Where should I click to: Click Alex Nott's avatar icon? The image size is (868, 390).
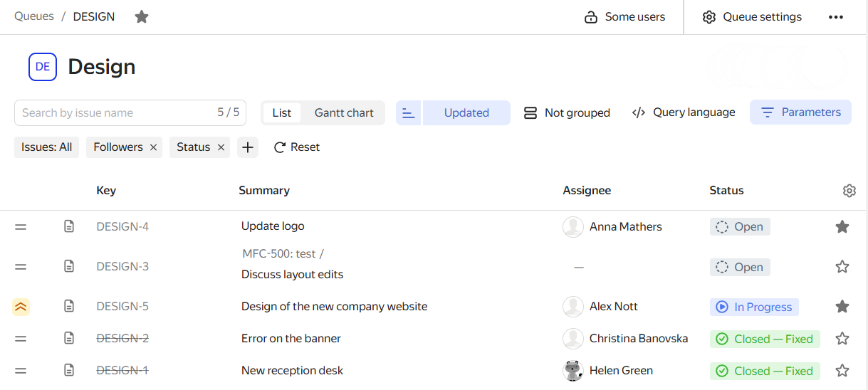(573, 307)
